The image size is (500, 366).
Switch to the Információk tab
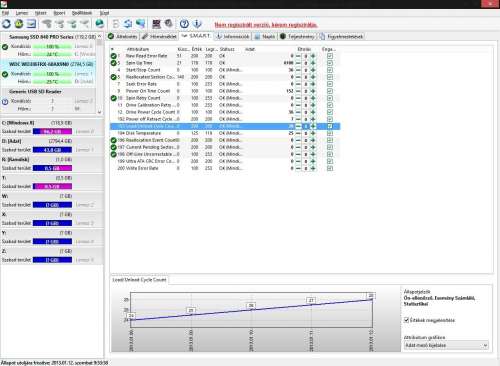click(x=233, y=36)
